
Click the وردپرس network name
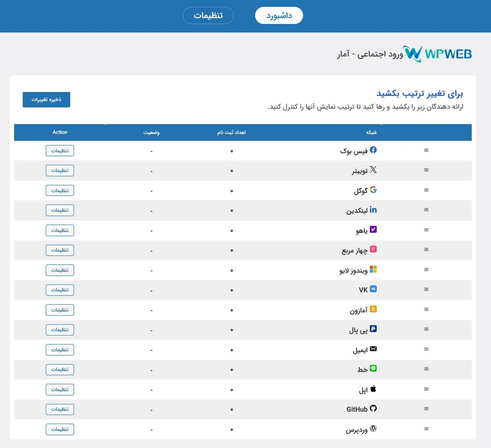(357, 430)
